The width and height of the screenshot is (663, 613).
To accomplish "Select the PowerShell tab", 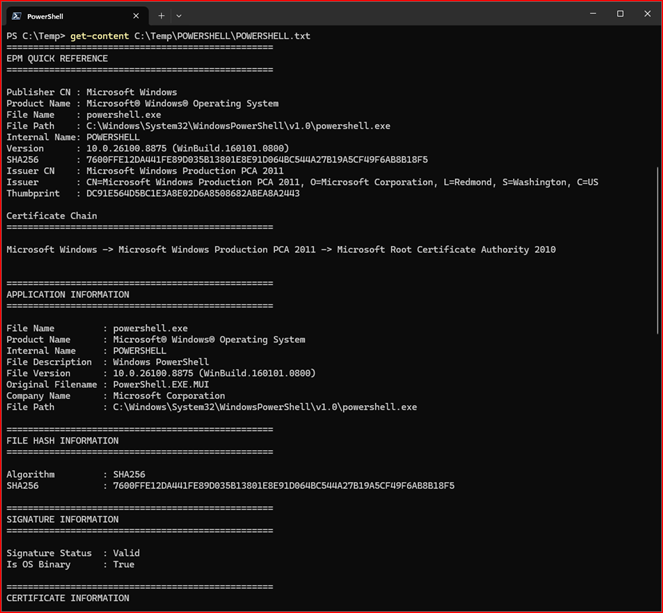I will (x=77, y=16).
